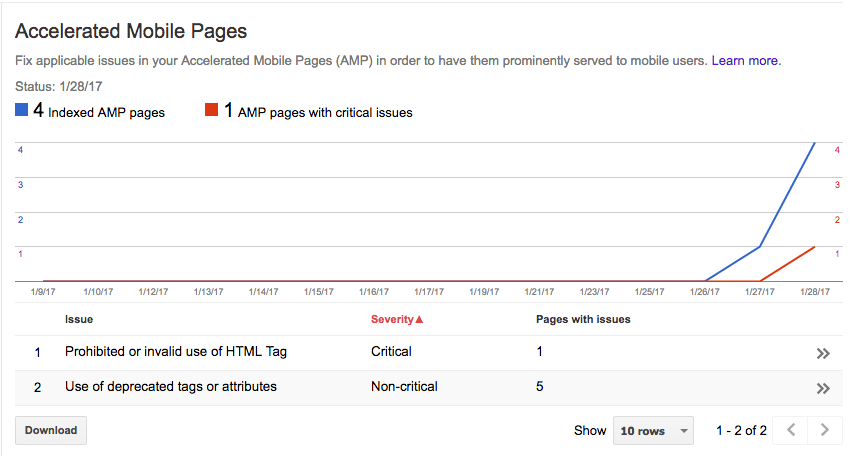Image resolution: width=858 pixels, height=471 pixels.
Task: Click the Download button
Action: click(x=51, y=431)
